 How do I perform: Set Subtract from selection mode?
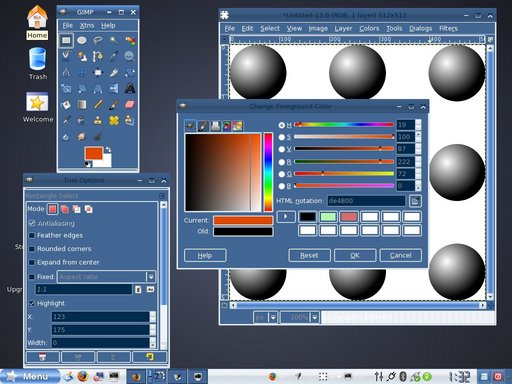tap(76, 209)
